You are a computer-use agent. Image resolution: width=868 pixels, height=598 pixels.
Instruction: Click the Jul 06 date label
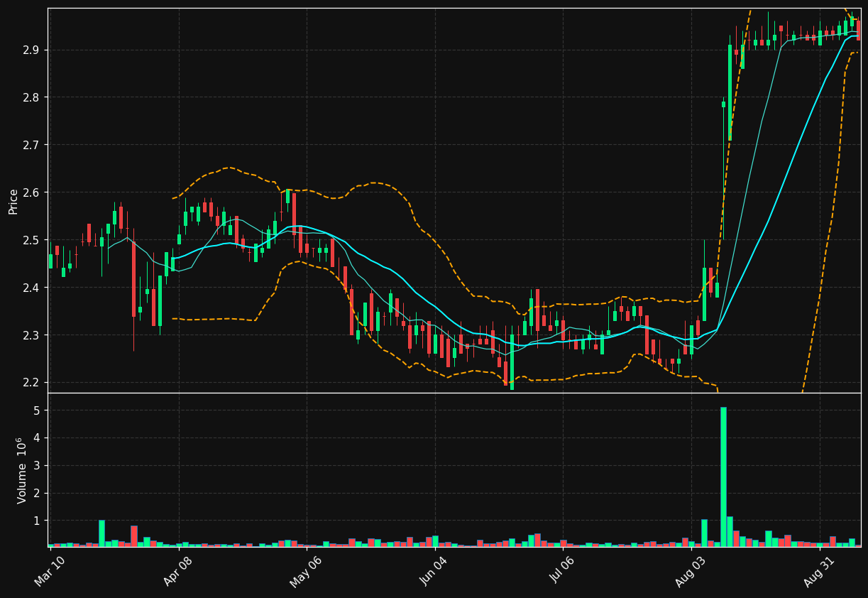tap(561, 571)
